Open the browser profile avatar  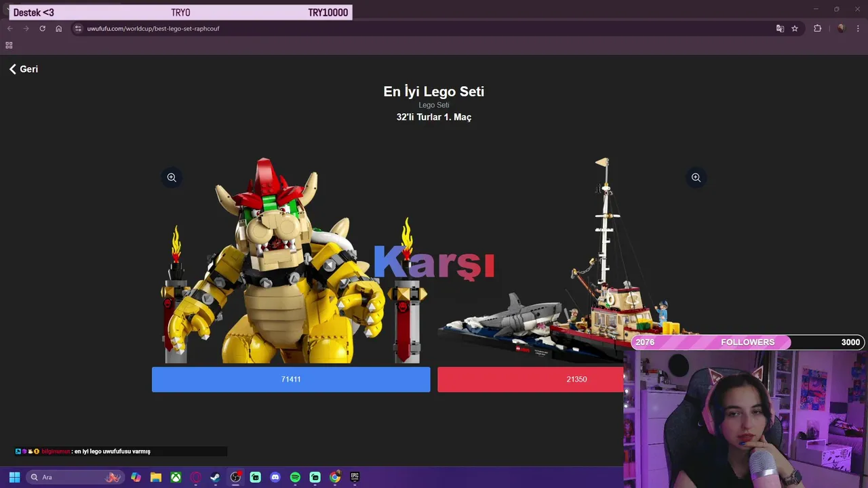click(x=841, y=28)
